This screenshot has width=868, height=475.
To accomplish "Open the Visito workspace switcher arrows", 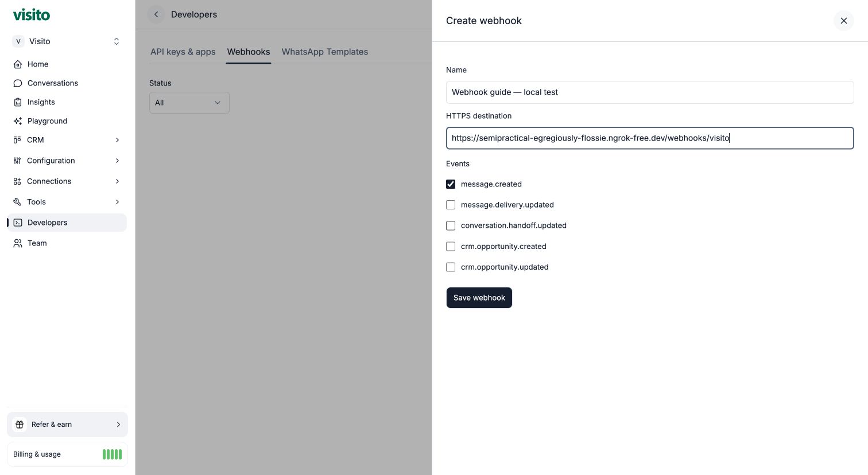I will click(x=117, y=41).
